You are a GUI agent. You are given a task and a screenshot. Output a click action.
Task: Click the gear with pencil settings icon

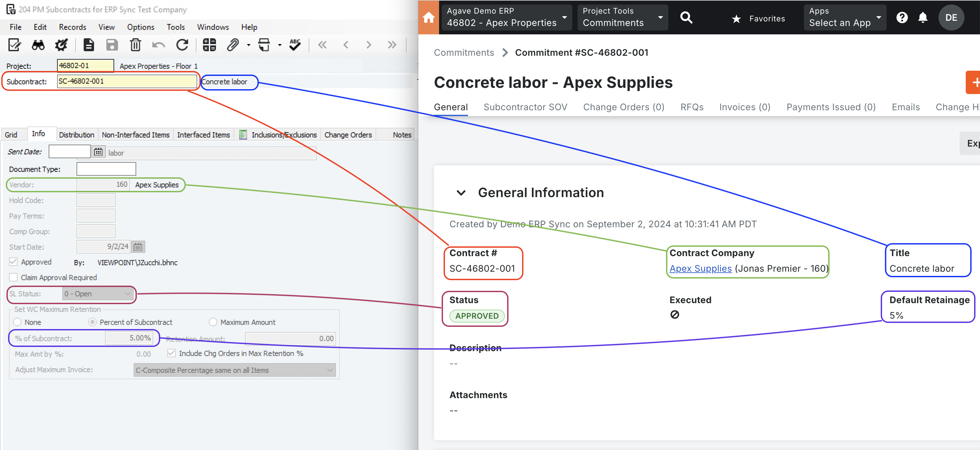(x=61, y=45)
